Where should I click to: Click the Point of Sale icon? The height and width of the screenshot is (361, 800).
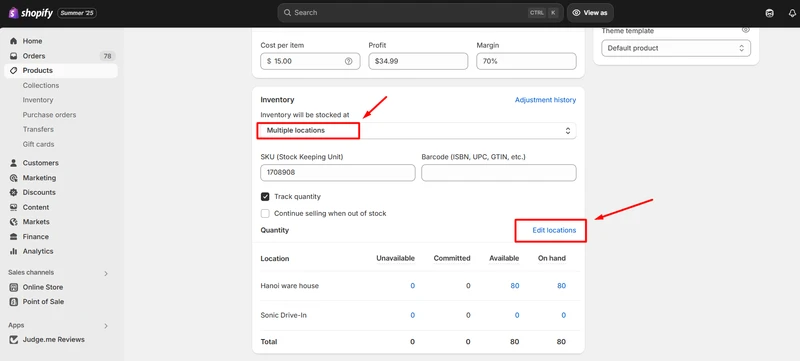[14, 302]
